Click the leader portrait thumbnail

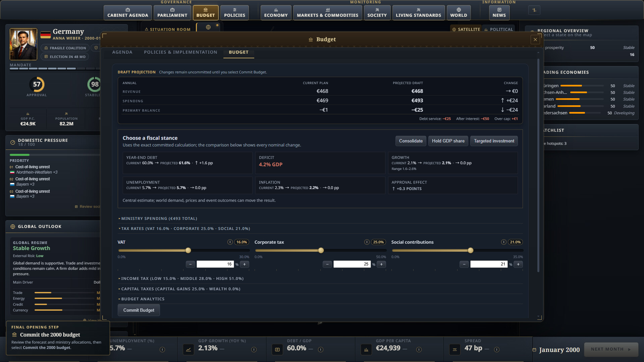(23, 44)
